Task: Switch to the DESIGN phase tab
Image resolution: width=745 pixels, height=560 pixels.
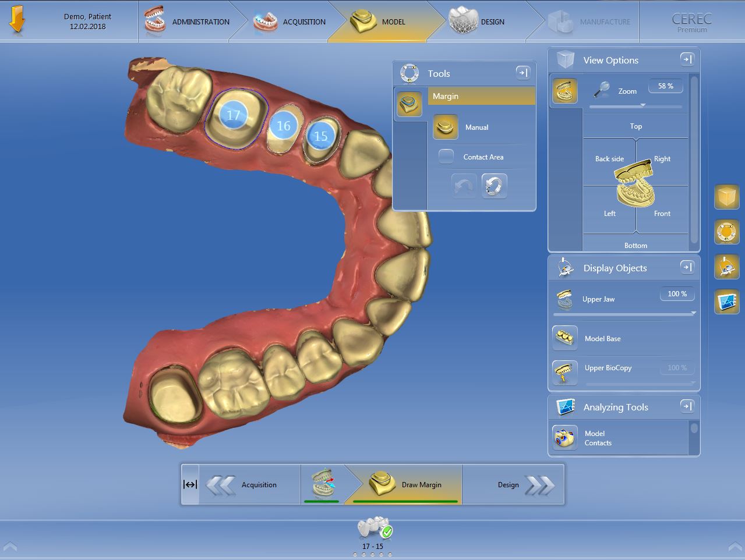Action: pyautogui.click(x=478, y=22)
